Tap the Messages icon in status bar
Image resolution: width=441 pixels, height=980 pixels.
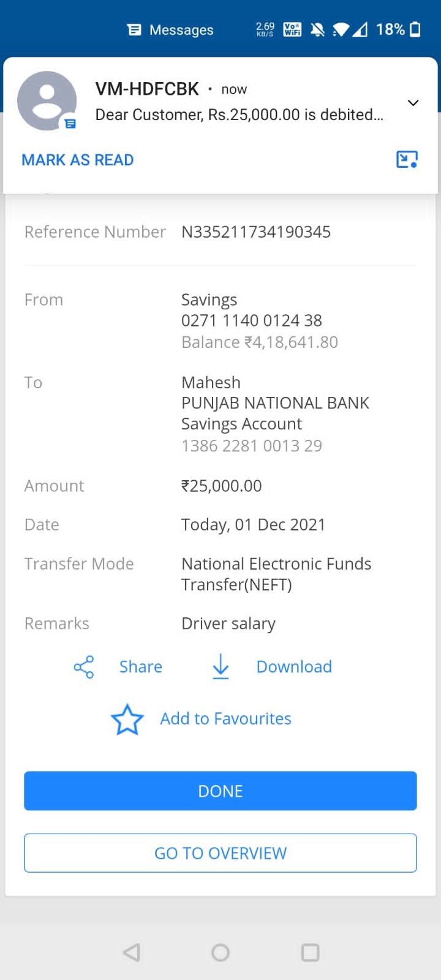coord(134,30)
